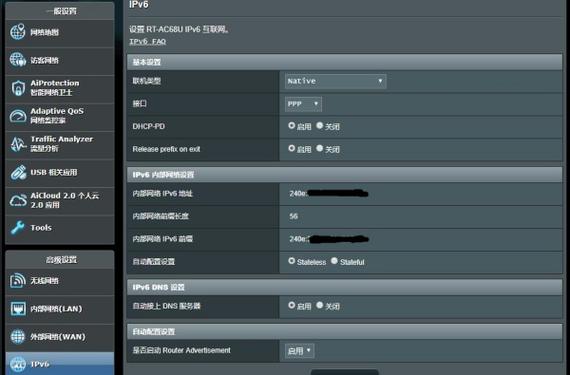Open the PPP interface dropdown
Image resolution: width=570 pixels, height=375 pixels.
[303, 104]
